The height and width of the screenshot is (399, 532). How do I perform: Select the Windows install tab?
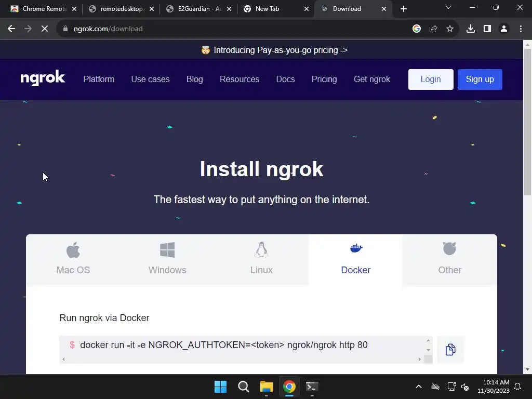[x=167, y=260]
